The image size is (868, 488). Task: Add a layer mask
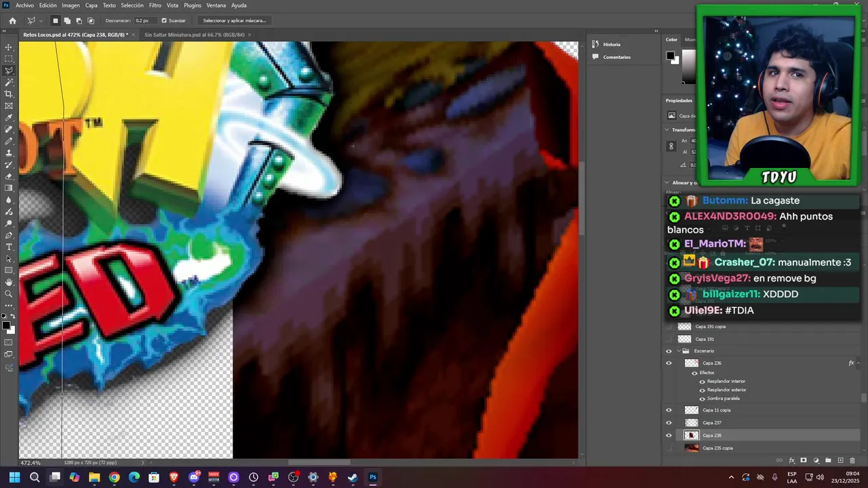click(804, 460)
